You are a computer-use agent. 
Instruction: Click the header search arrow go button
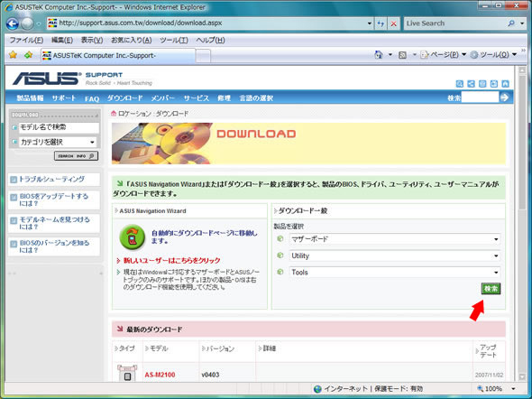coord(505,97)
